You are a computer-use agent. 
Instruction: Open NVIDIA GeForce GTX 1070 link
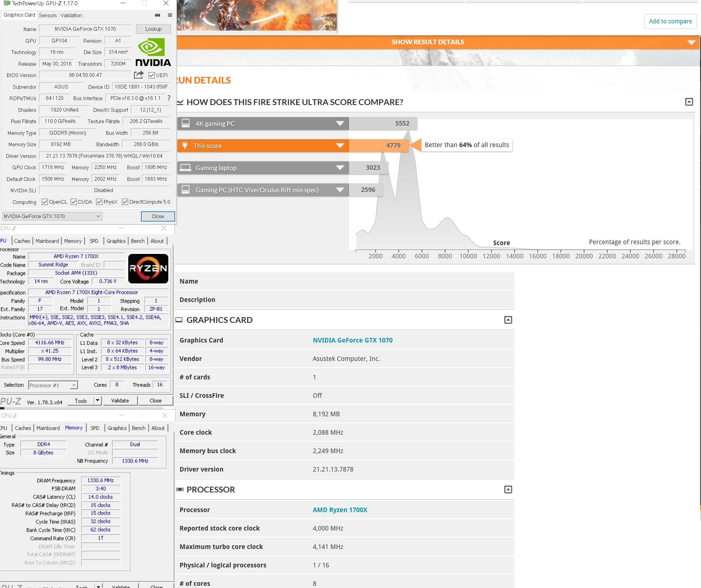click(x=353, y=340)
